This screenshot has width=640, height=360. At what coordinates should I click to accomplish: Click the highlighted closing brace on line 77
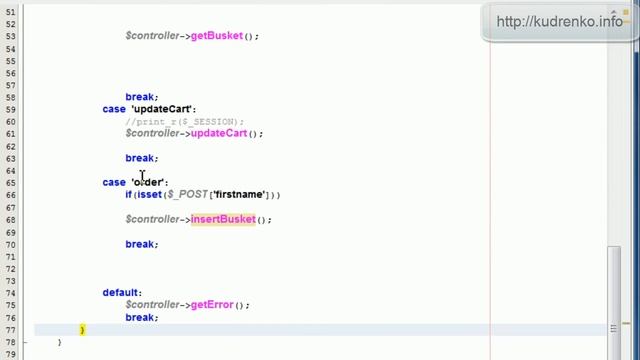pos(82,329)
